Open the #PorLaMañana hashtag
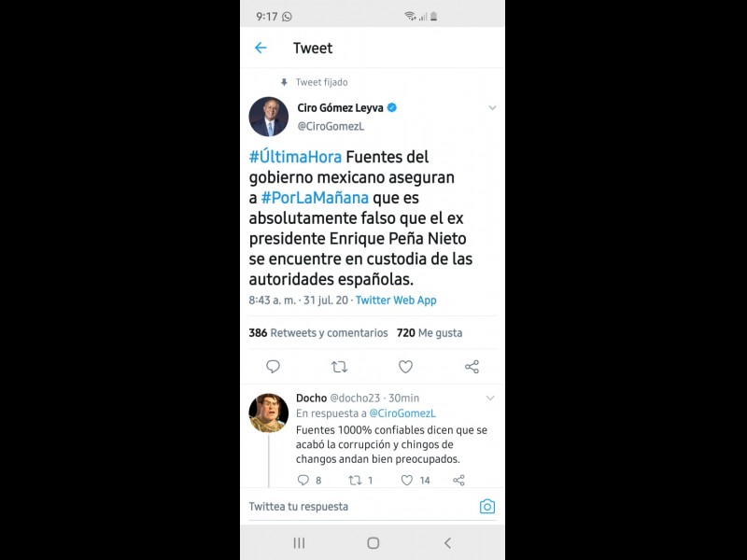 (x=315, y=198)
